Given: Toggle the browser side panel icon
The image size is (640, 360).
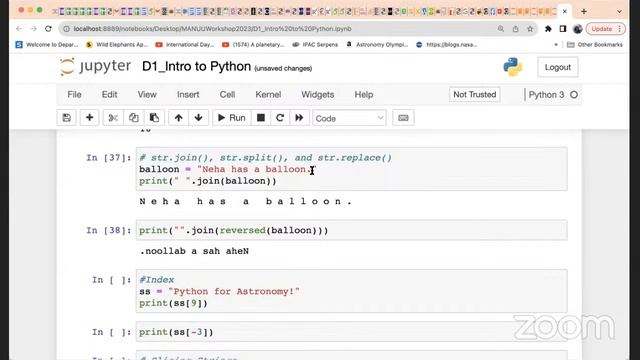Looking at the screenshot, I should 563,29.
